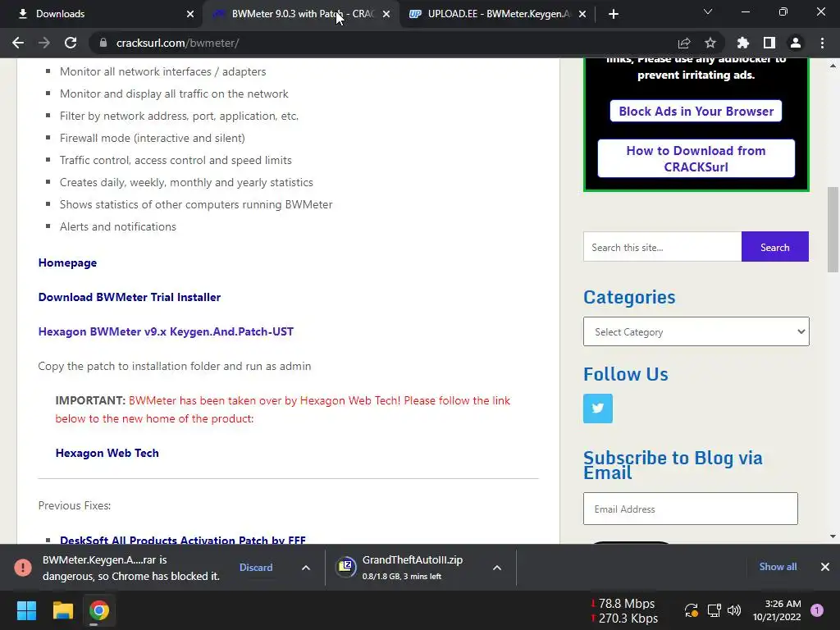The height and width of the screenshot is (630, 840).
Task: Open the Chrome profile avatar
Action: pyautogui.click(x=796, y=43)
